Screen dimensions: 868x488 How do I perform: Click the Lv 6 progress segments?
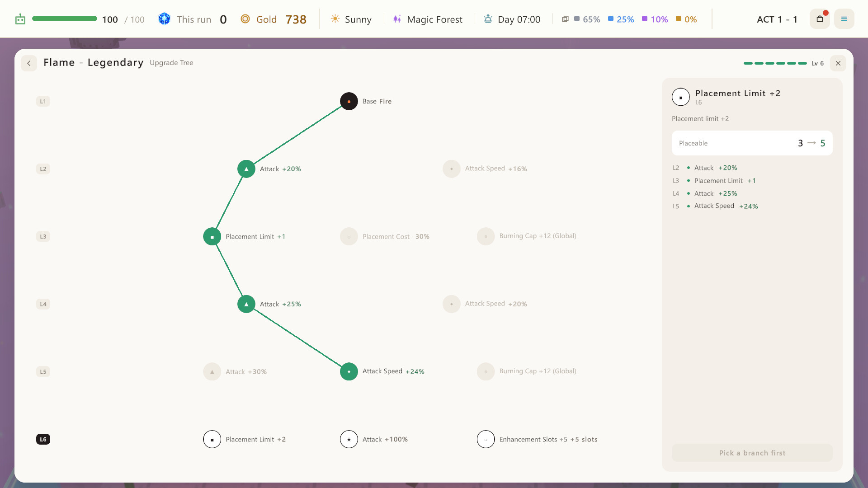775,63
